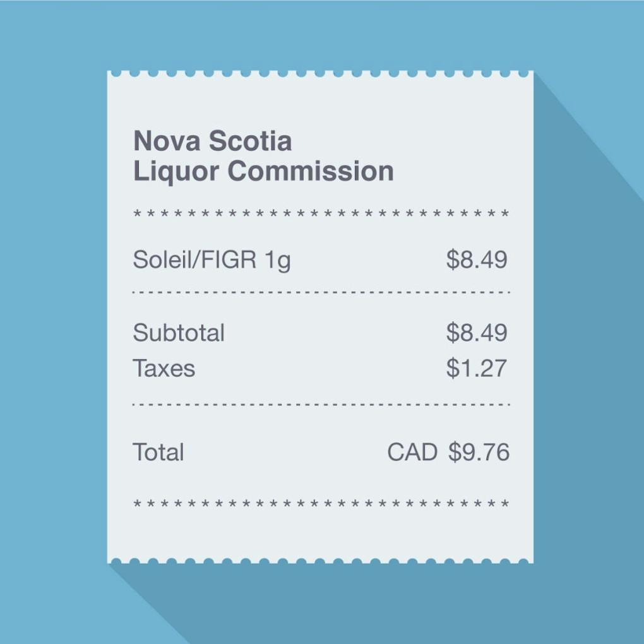Select the Taxes label
Viewport: 644px width, 644px height.
(x=164, y=368)
